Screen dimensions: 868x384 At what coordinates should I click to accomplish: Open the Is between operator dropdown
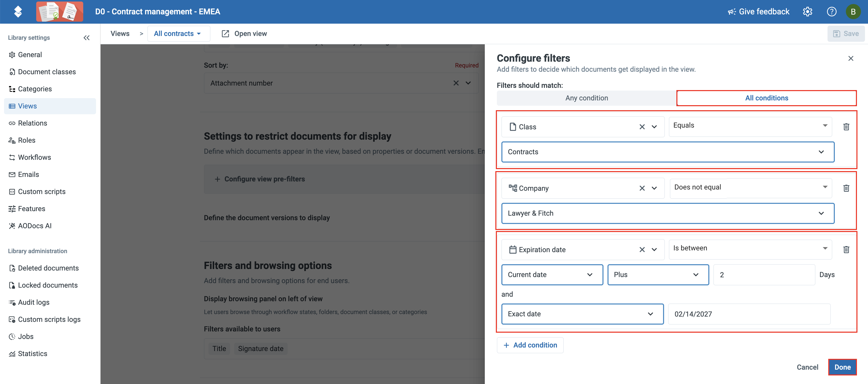[x=750, y=249]
